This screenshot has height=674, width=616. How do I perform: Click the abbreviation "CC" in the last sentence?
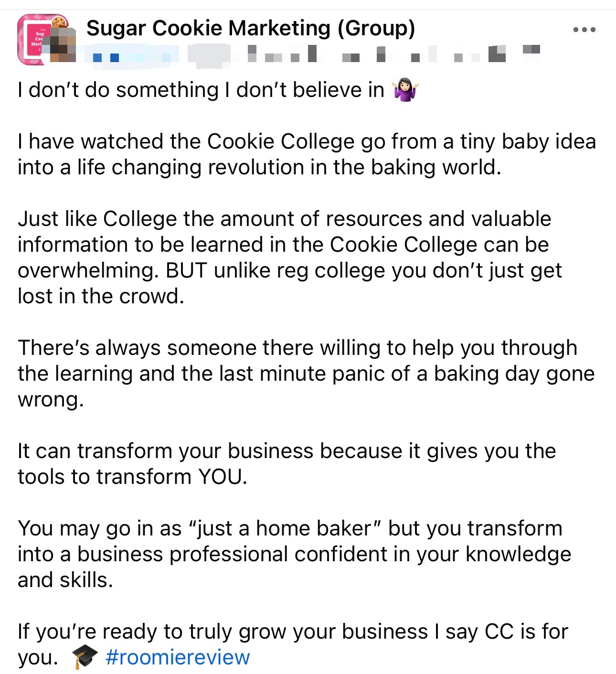[x=499, y=631]
